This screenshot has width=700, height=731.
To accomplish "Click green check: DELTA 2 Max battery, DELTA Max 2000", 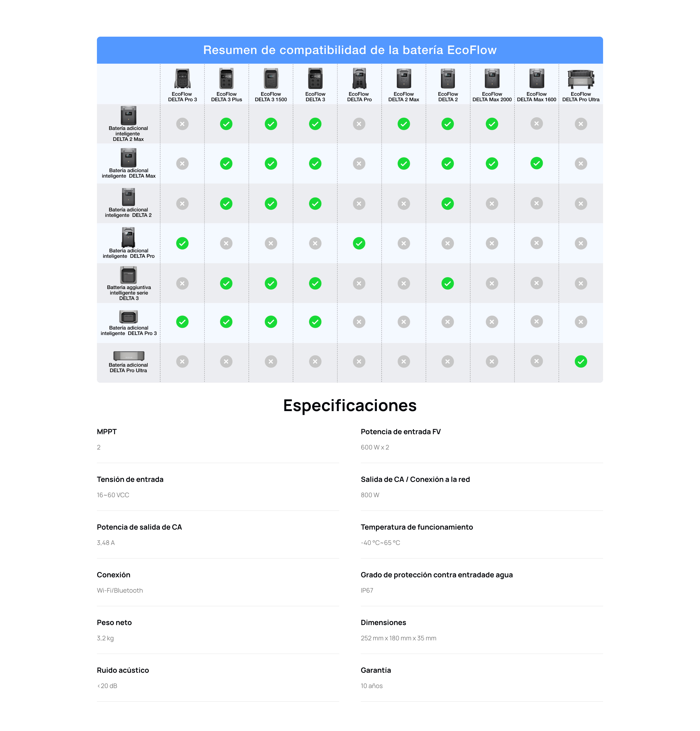I will 492,124.
